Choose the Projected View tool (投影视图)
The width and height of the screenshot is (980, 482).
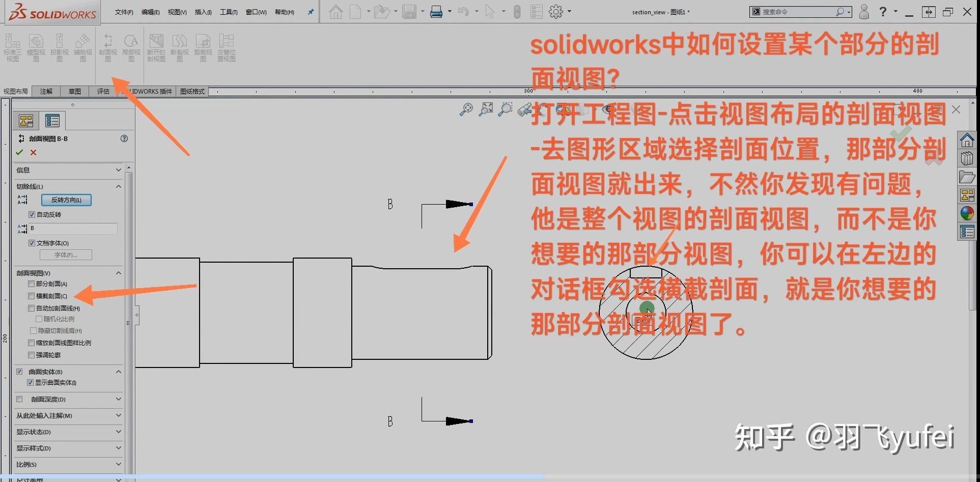tap(60, 48)
